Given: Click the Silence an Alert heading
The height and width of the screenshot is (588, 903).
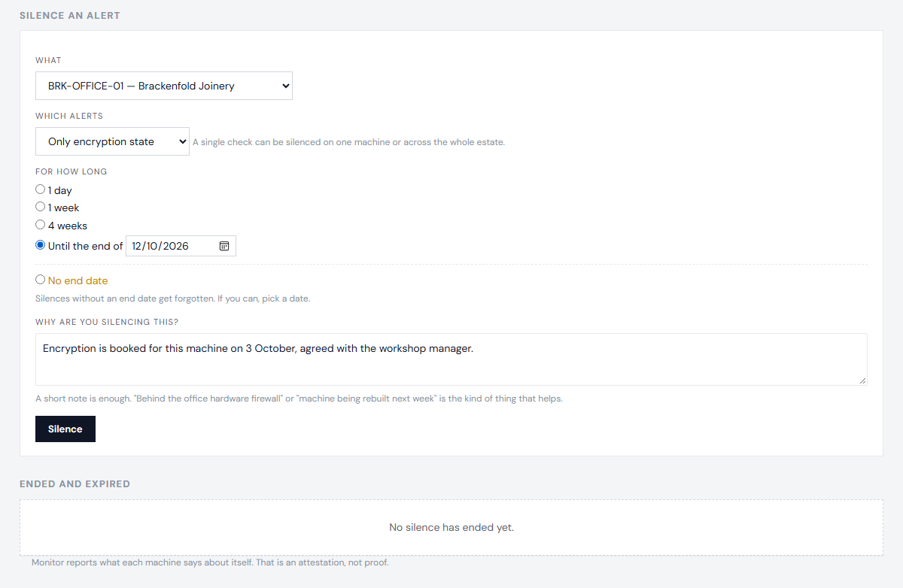Looking at the screenshot, I should [x=70, y=15].
